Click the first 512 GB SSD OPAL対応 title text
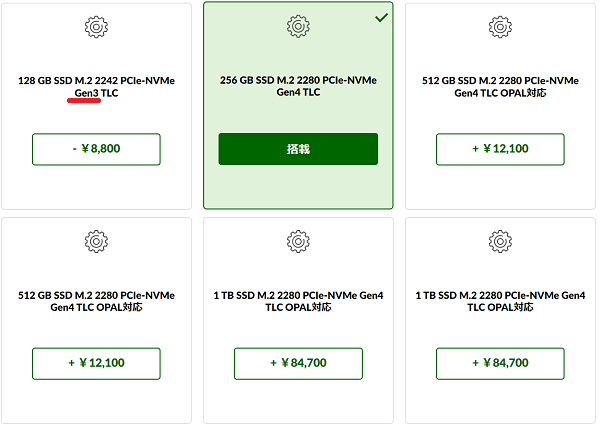This screenshot has width=600, height=428. click(x=500, y=87)
